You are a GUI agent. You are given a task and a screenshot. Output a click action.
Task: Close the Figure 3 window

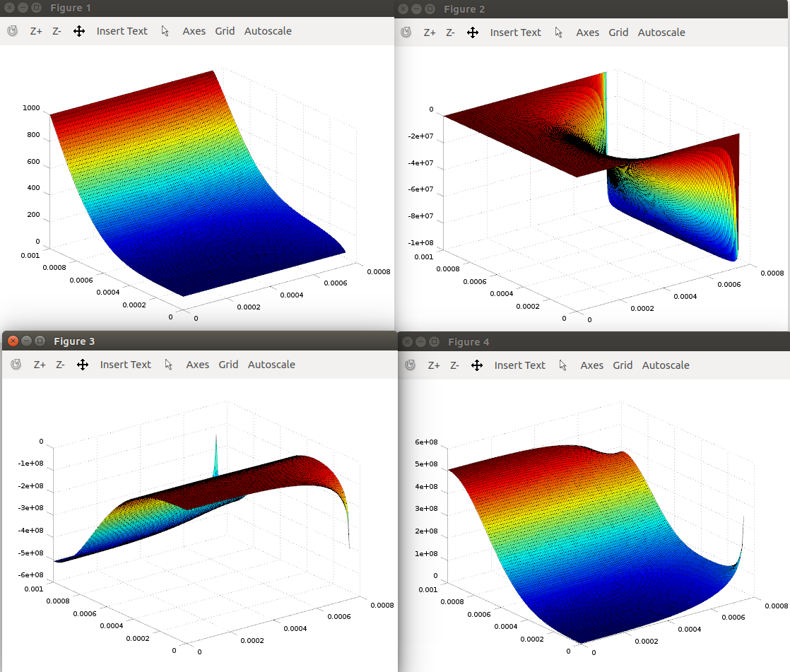coord(13,341)
